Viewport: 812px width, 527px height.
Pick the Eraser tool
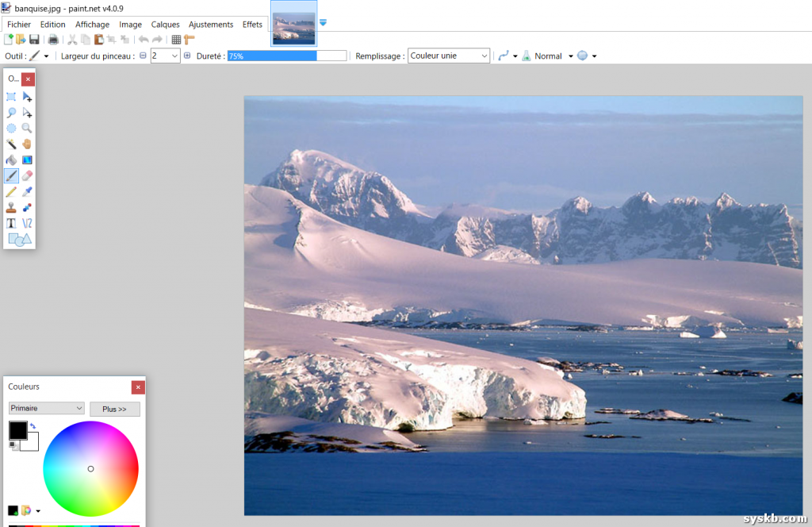(27, 175)
